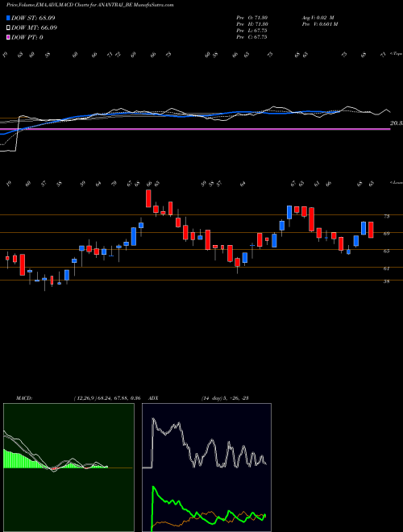403x532 pixels.
Task: Click the '<Lows' label at the right edge
Action: click(396, 182)
